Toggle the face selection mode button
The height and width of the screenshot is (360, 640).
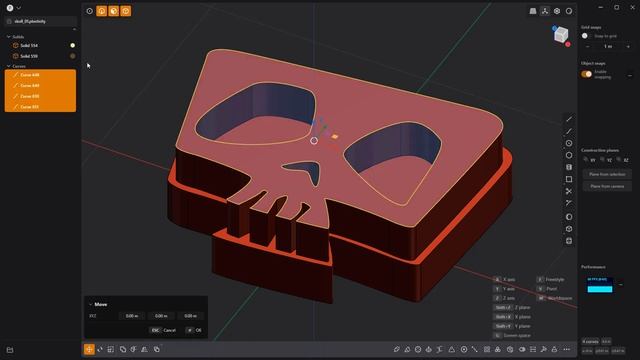click(113, 11)
